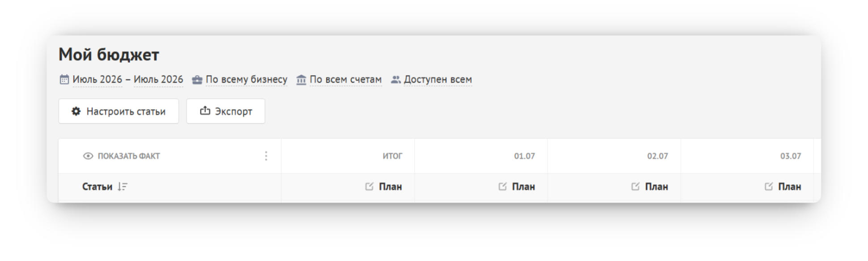Click the edit icon beside План under 01.07
868x261 pixels.
(x=502, y=186)
